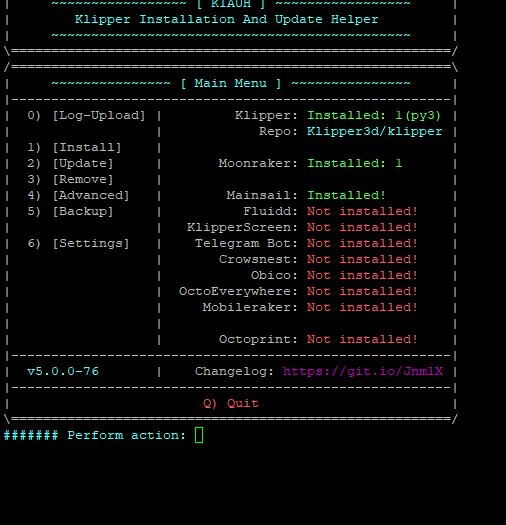Select the 2) [Update] menu option
506x525 pixels.
pyautogui.click(x=70, y=163)
